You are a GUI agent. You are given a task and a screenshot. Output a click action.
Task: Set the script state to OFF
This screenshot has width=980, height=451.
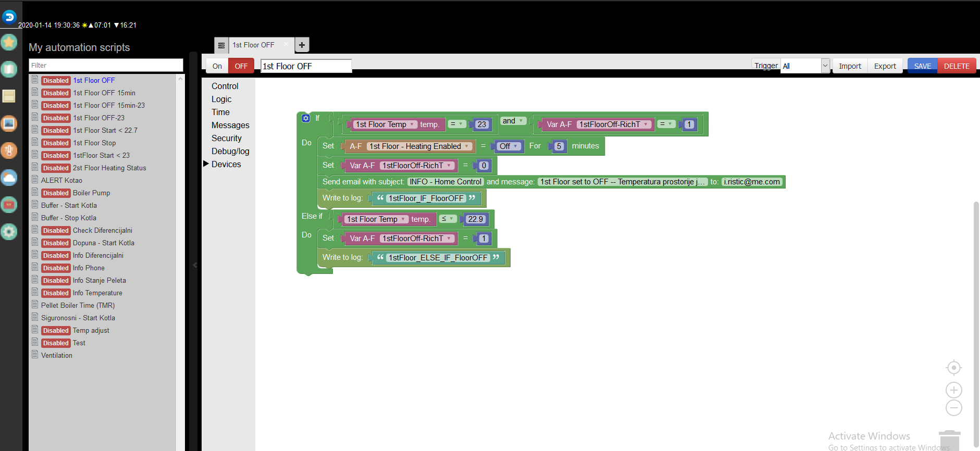tap(241, 66)
